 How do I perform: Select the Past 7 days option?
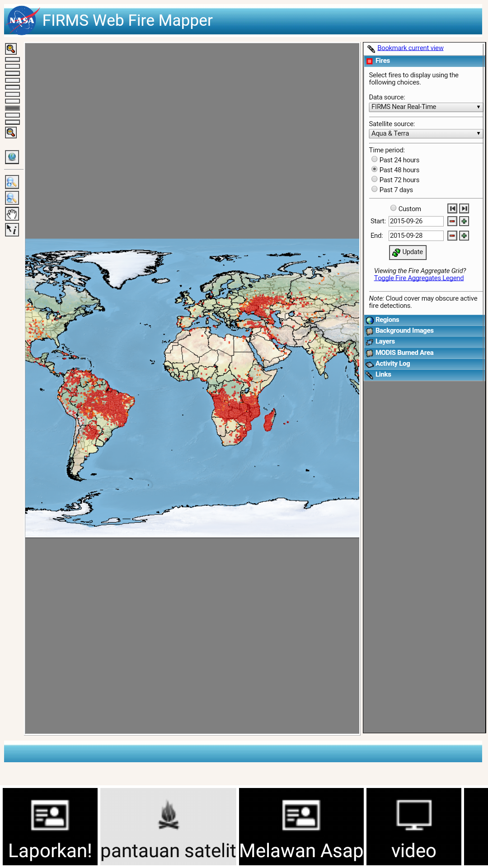coord(375,189)
